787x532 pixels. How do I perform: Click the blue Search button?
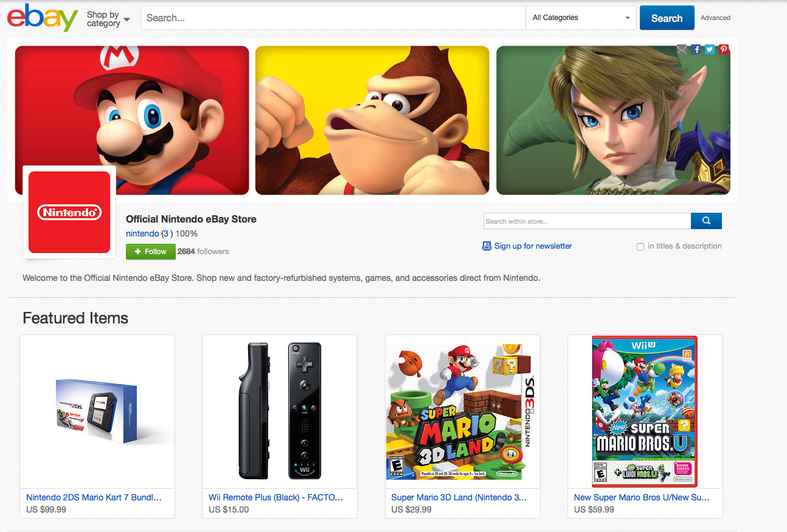click(x=667, y=18)
